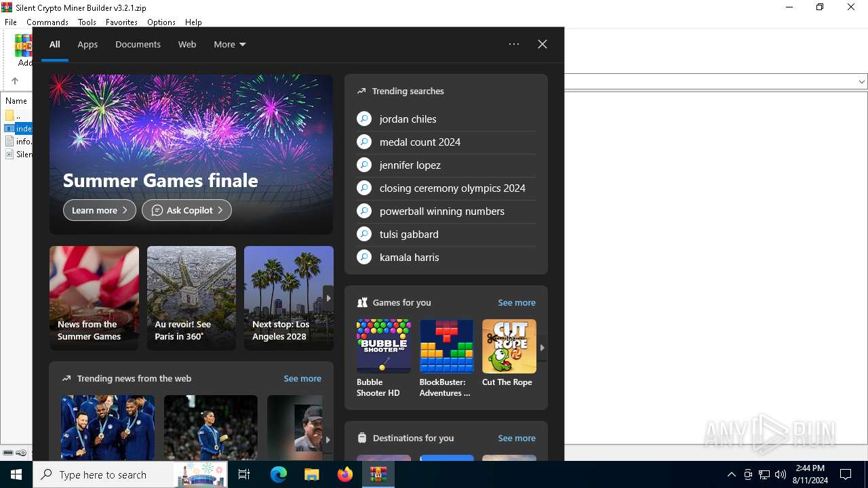Open the Windows Start menu
Image resolution: width=868 pixels, height=488 pixels.
click(x=16, y=474)
